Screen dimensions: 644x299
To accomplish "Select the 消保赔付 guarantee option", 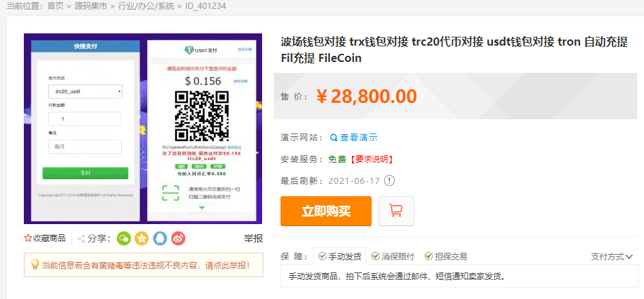I will pos(393,257).
